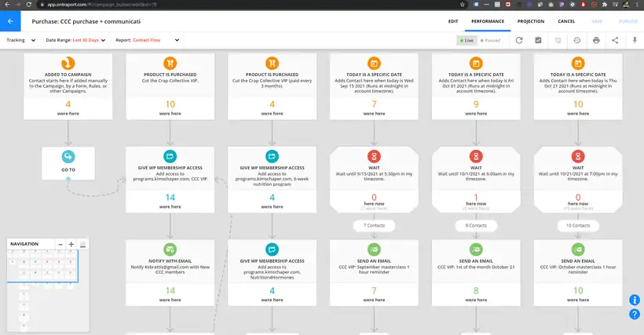This screenshot has width=644, height=335.
Task: Refresh the campaign performance stats
Action: 519,40
